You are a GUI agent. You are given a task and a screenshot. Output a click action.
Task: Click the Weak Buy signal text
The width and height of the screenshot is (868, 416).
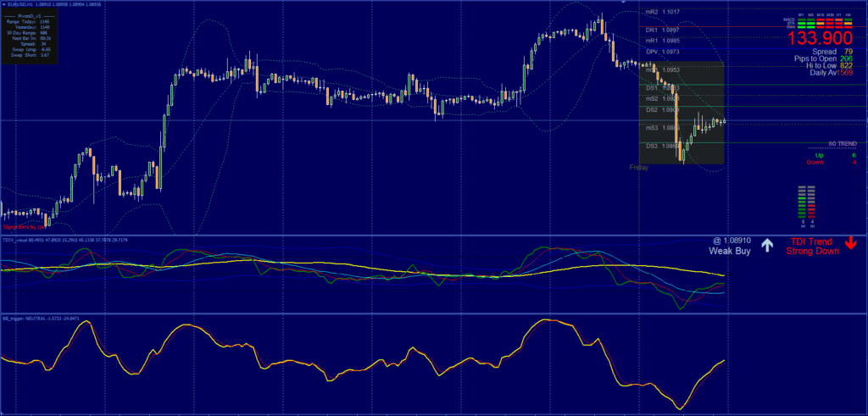coord(730,251)
